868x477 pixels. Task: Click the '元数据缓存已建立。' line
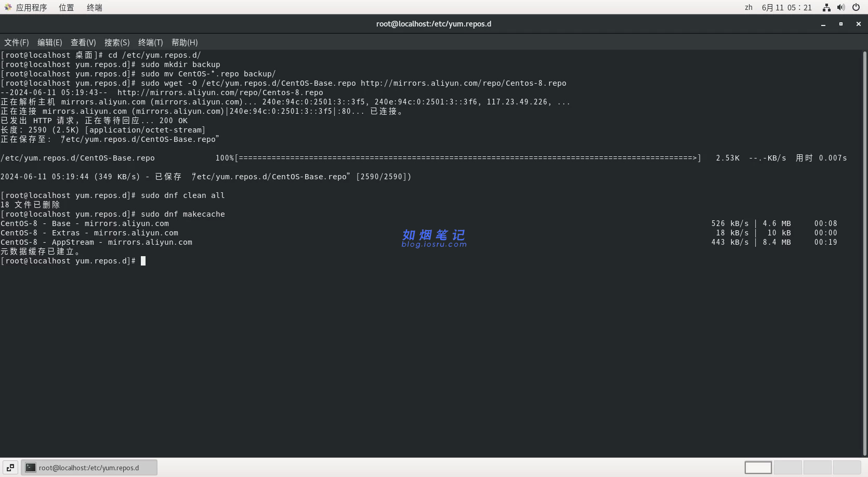click(x=41, y=251)
